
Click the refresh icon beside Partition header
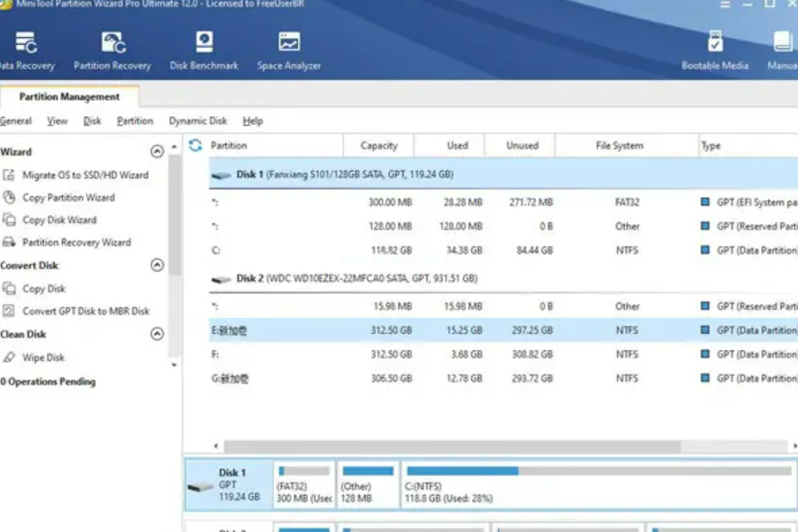tap(195, 145)
